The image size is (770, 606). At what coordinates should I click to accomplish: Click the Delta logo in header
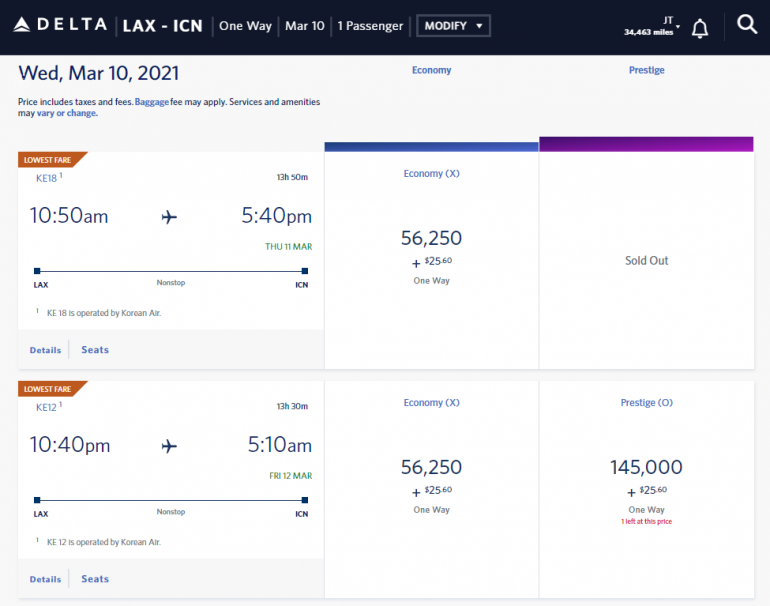(62, 25)
